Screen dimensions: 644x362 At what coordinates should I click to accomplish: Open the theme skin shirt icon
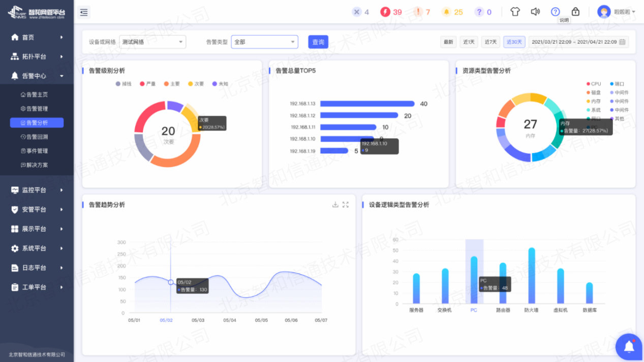click(515, 12)
